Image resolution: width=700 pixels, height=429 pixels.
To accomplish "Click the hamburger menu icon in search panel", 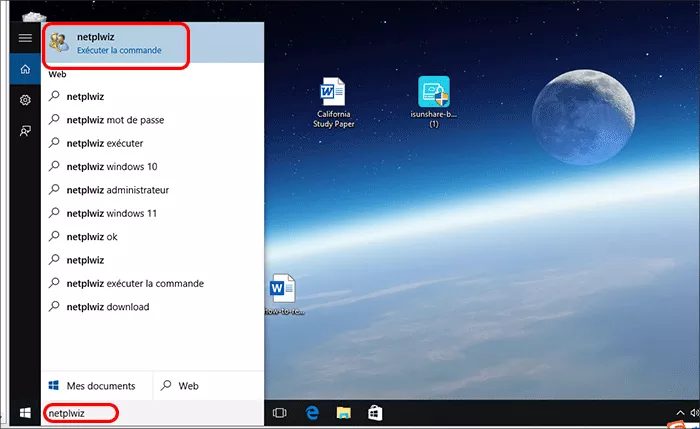I will 25,38.
